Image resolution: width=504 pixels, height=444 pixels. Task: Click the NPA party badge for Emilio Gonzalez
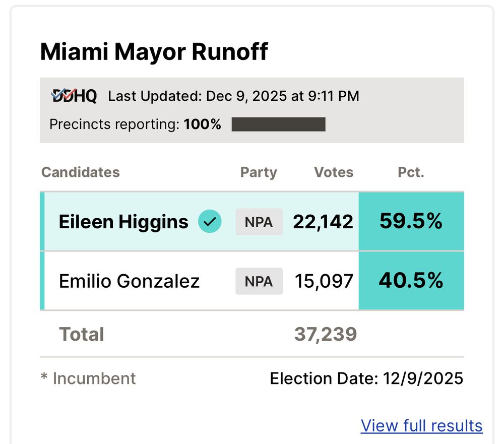(x=259, y=281)
